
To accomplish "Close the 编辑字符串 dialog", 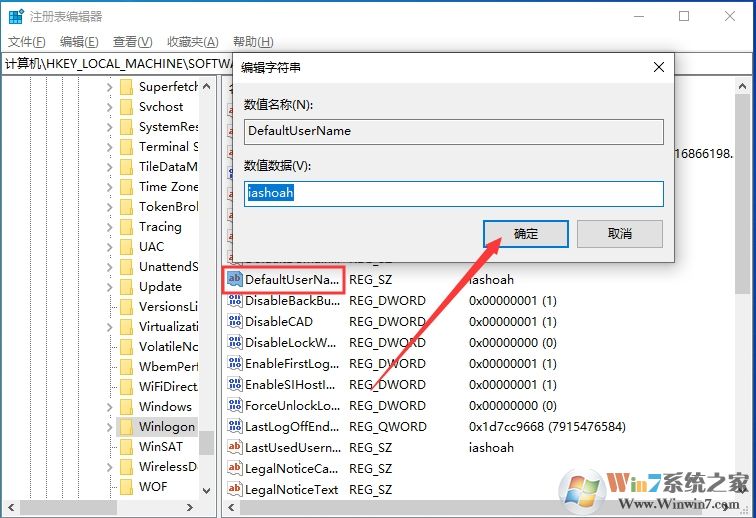I will 659,67.
